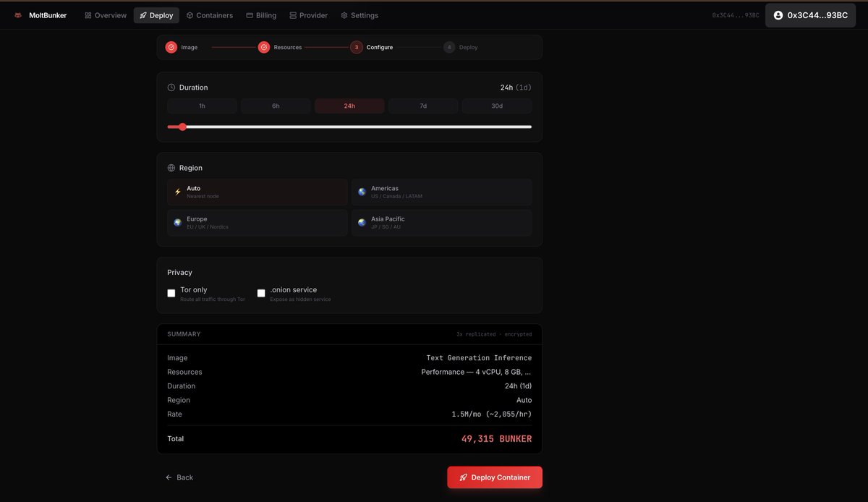Screen dimensions: 868x502
Task: Click the Back arrow icon
Action: (169, 477)
